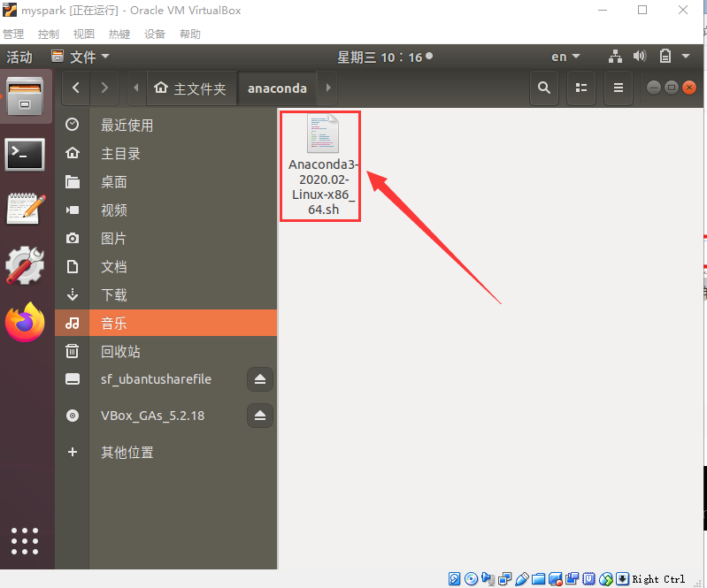The height and width of the screenshot is (588, 707).
Task: Open the file search tool
Action: [x=544, y=88]
